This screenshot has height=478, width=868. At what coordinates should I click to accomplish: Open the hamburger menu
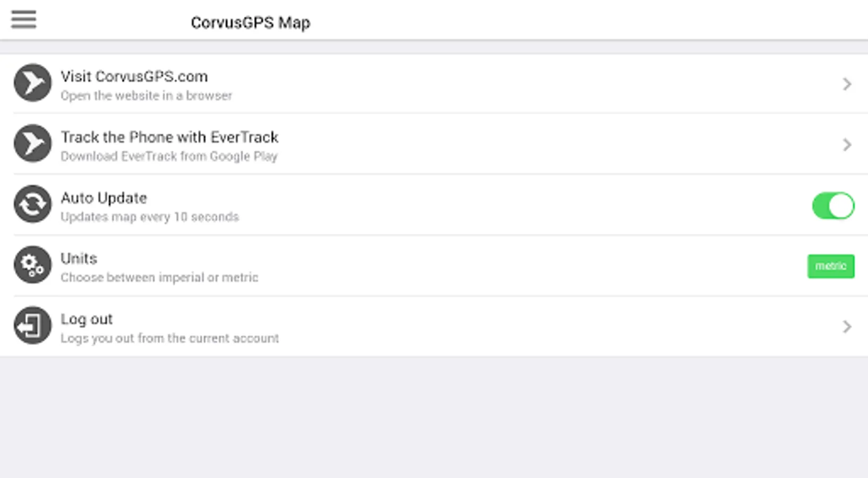tap(23, 20)
